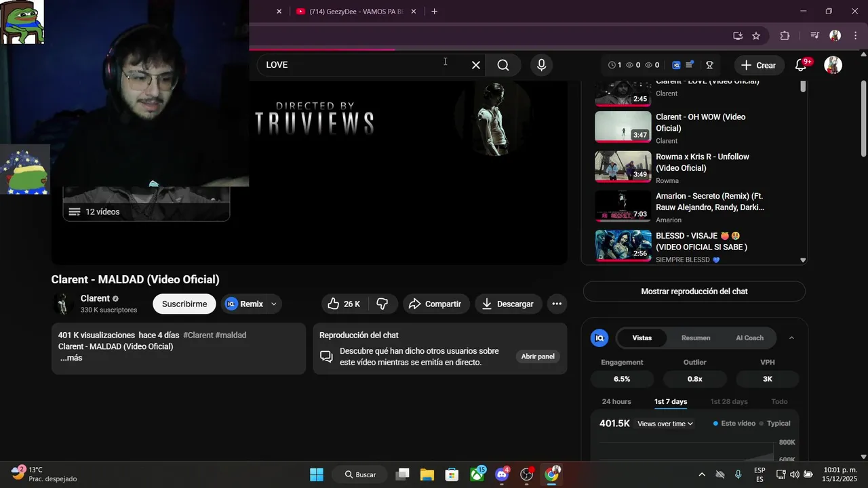868x488 pixels.
Task: Open the YouTube account avatar menu
Action: [833, 65]
